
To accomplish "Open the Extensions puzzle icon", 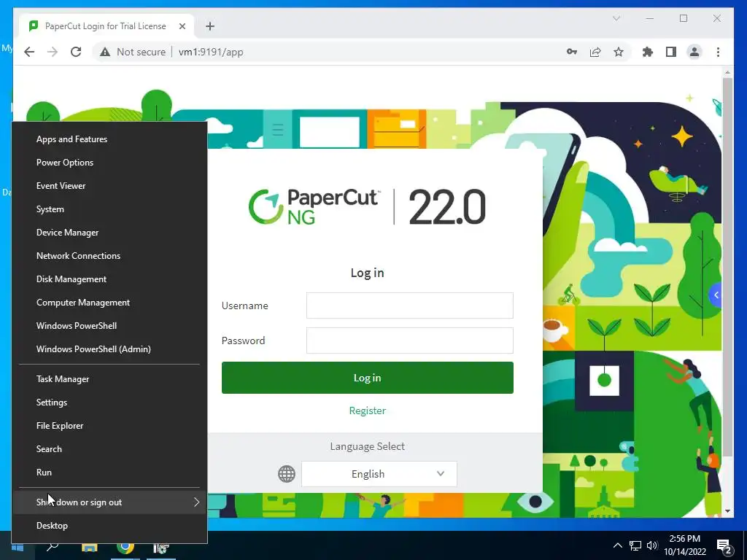I will pyautogui.click(x=648, y=52).
